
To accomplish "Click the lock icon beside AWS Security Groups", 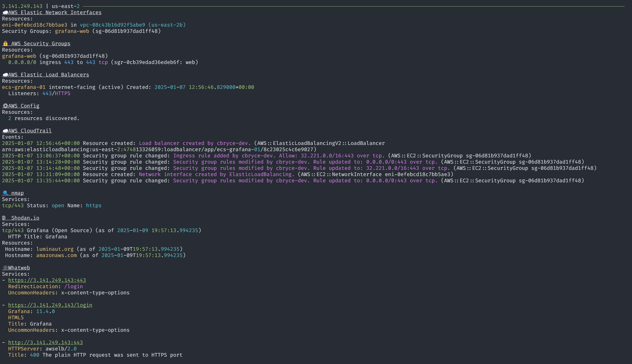I will (5, 44).
